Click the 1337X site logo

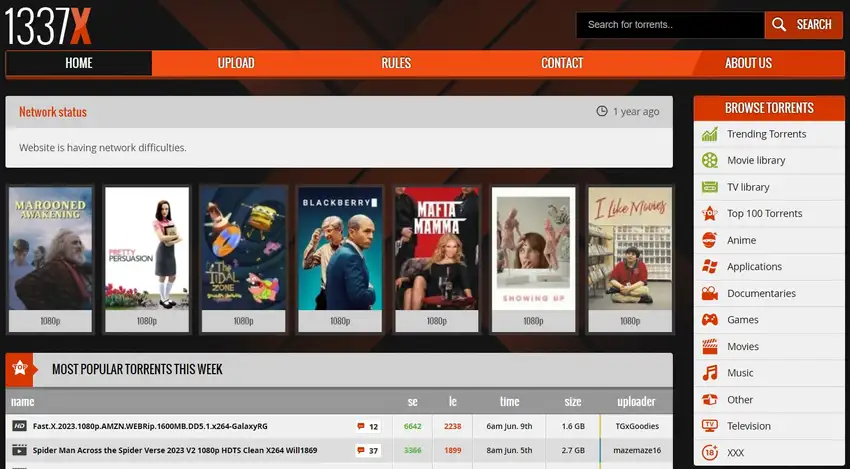click(48, 25)
